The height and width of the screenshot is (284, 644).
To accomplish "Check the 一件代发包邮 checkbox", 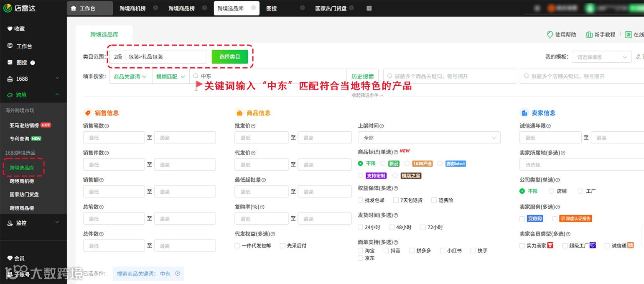I will point(237,246).
